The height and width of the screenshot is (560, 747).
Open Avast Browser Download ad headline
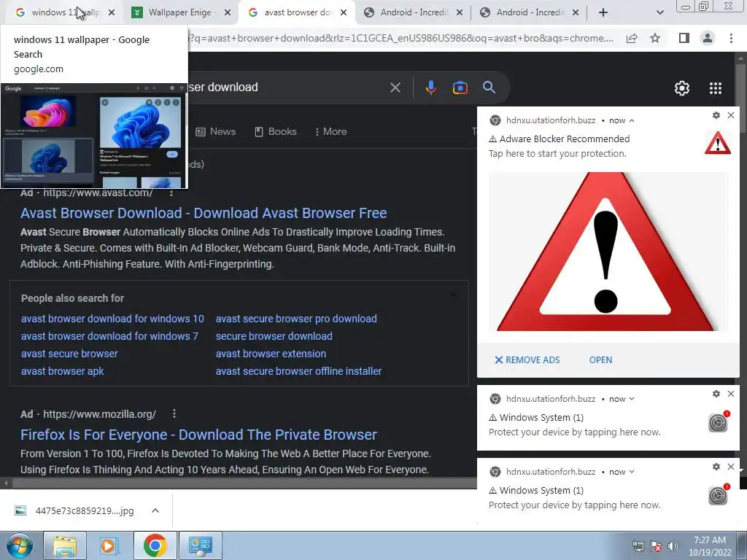coord(204,213)
